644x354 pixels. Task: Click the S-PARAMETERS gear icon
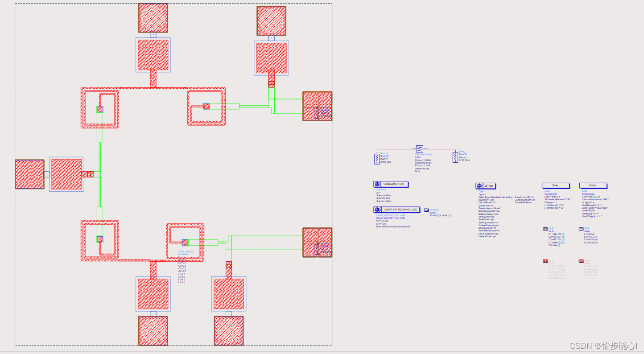(377, 184)
